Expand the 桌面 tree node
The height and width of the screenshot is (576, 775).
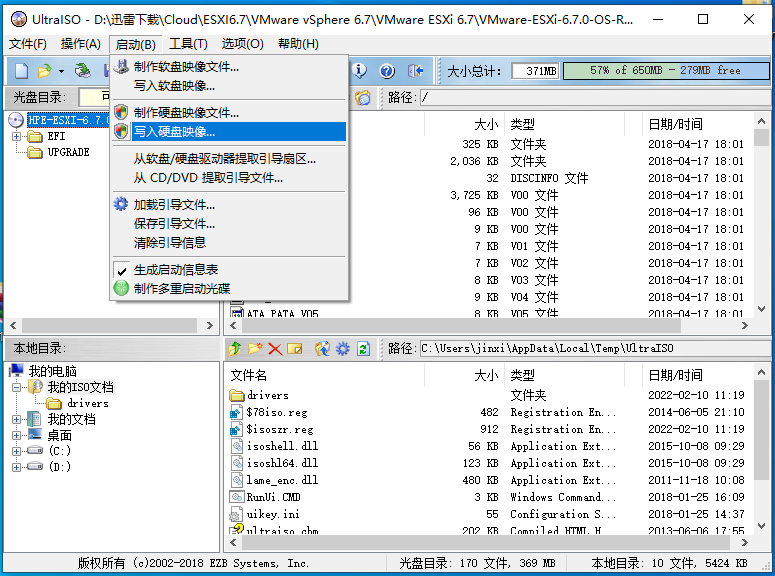(x=16, y=436)
